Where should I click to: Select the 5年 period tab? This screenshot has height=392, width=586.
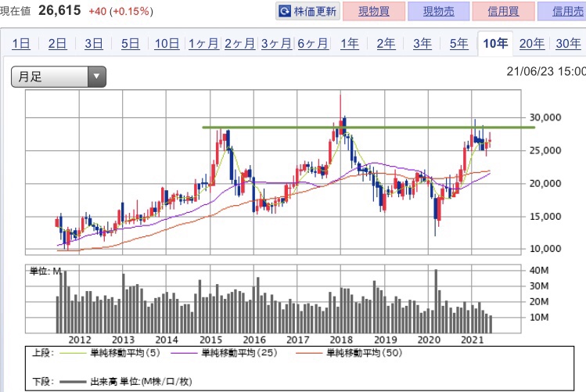pyautogui.click(x=458, y=44)
